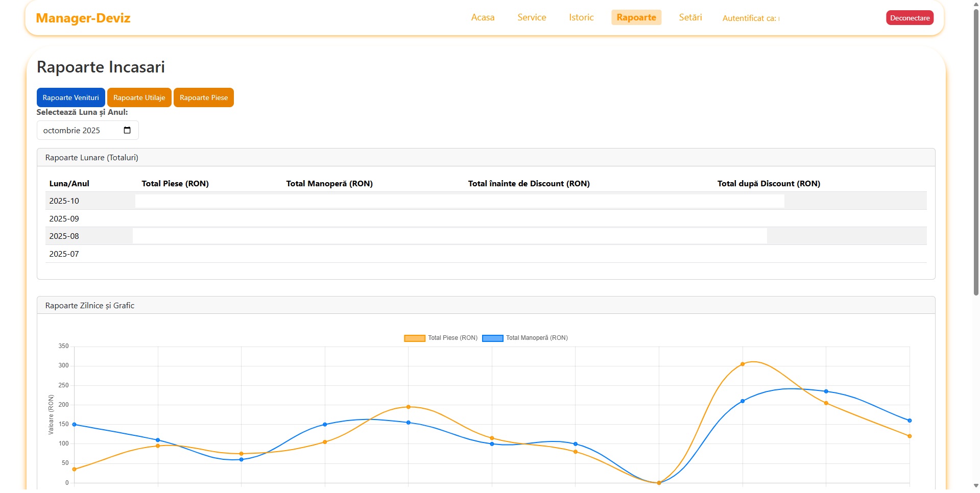Screen dimensions: 980x493
Task: Click the highest orange Piese data point
Action: point(742,364)
